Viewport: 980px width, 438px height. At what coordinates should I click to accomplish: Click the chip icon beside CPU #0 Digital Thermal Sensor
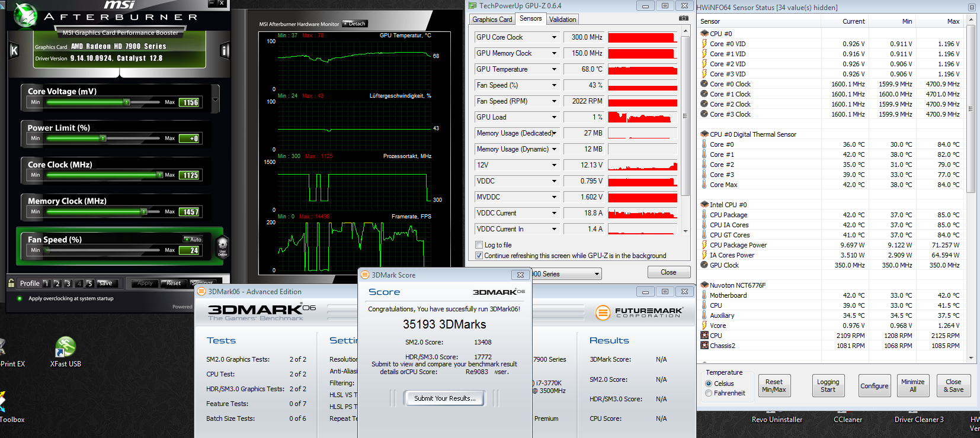[704, 134]
